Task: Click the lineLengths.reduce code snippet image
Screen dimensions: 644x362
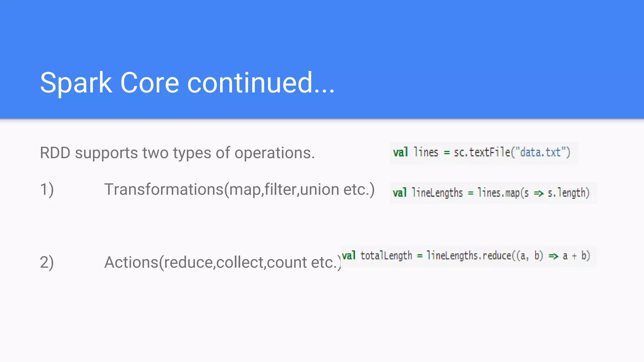Action: [x=469, y=256]
